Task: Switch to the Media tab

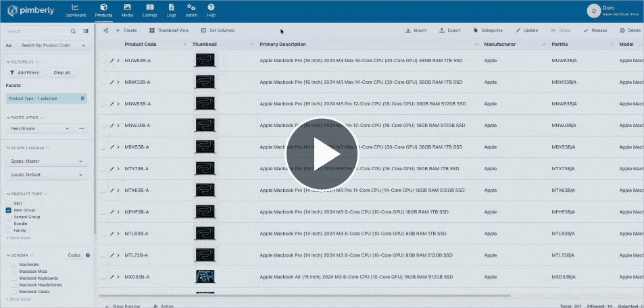Action: 127,11
